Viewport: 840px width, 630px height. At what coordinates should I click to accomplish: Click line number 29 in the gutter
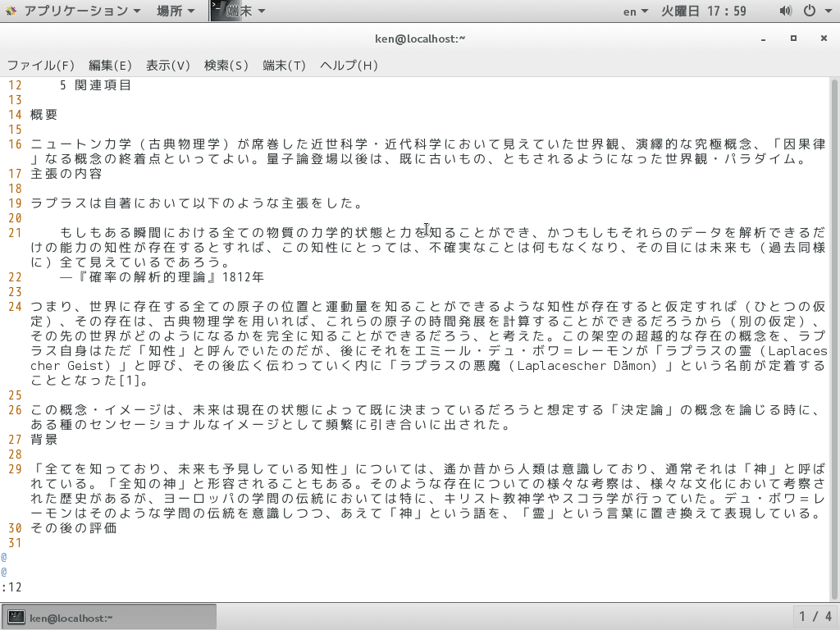click(x=15, y=469)
